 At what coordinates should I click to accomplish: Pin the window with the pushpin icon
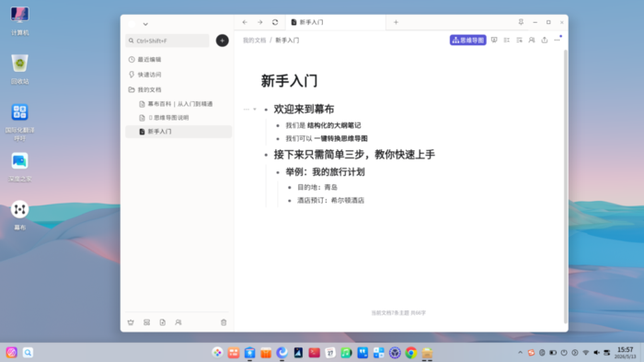tap(521, 22)
